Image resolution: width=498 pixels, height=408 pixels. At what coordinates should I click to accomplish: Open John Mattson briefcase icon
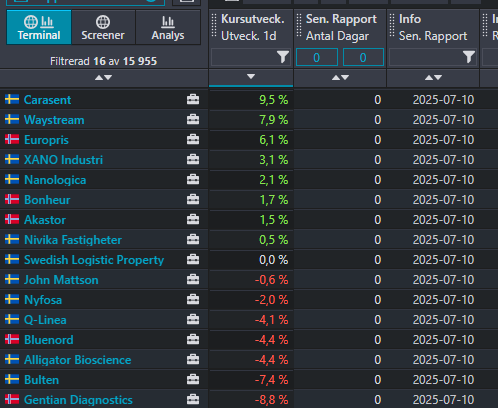(x=193, y=279)
